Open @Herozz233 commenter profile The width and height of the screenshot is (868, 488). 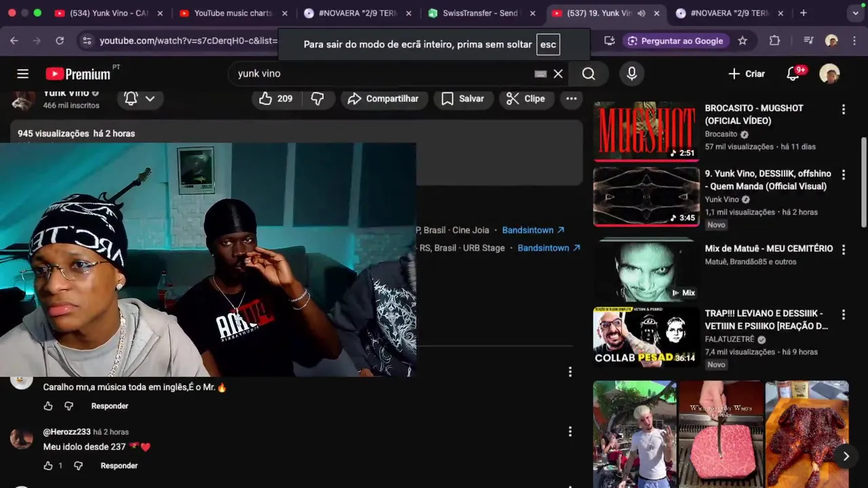[x=67, y=432]
